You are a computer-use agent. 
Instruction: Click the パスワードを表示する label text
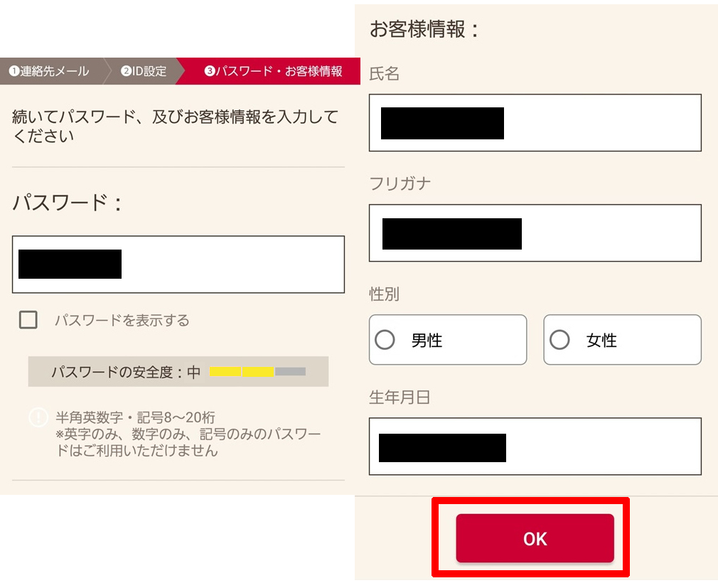point(122,320)
